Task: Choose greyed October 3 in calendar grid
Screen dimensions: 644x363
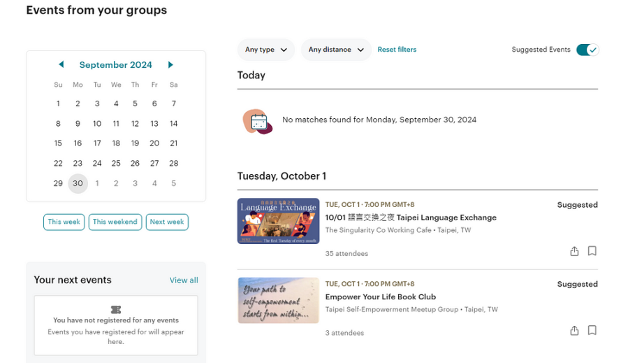Action: pos(135,183)
